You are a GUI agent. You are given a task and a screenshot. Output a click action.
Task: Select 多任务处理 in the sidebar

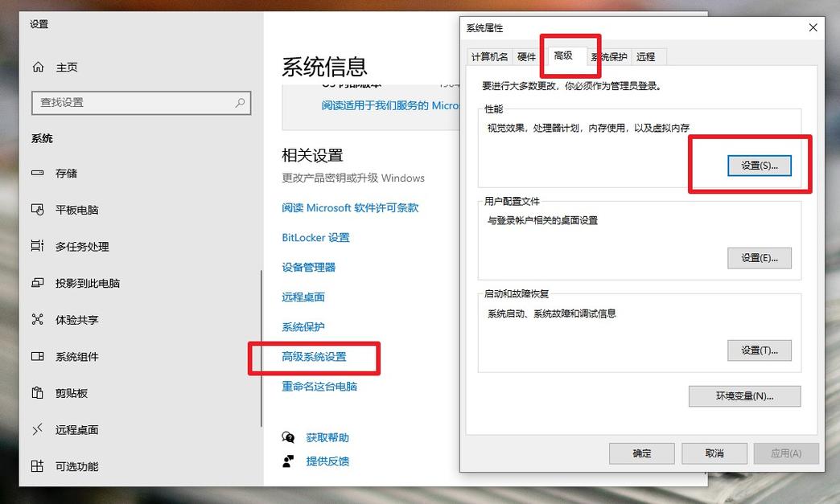pyautogui.click(x=82, y=247)
